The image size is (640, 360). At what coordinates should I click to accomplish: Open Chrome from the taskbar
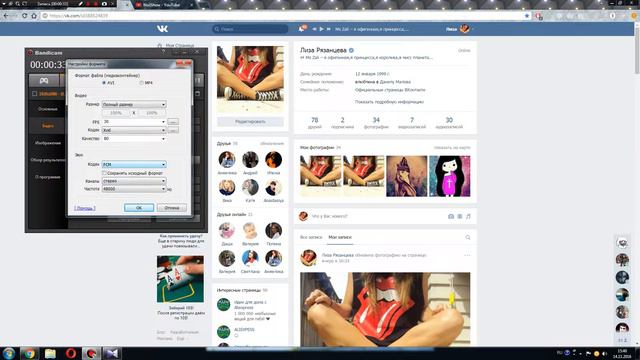[x=29, y=353]
